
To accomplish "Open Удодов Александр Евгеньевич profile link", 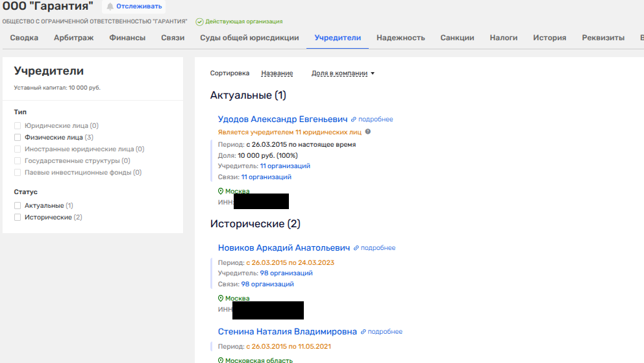I will click(283, 119).
